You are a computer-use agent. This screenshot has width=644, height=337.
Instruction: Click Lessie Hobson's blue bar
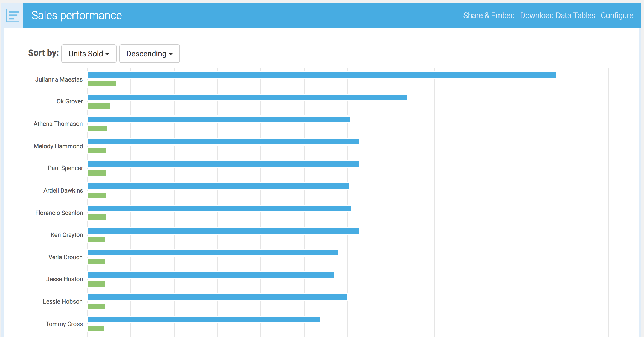217,297
